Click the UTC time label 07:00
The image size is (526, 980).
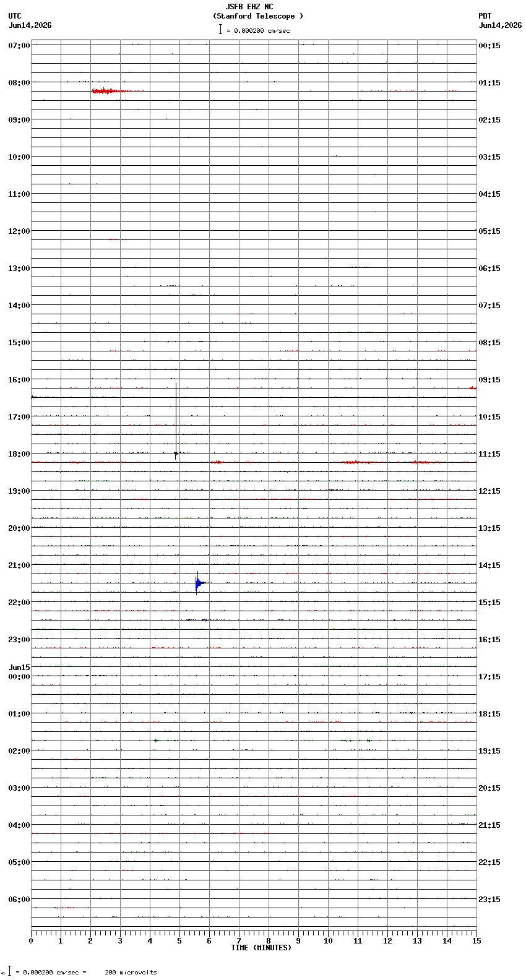pos(19,46)
